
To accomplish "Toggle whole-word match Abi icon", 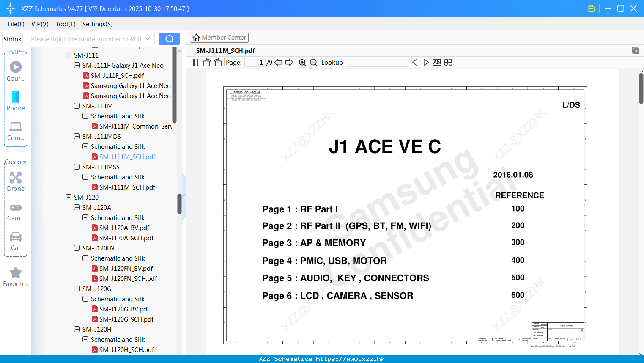I will (x=437, y=62).
